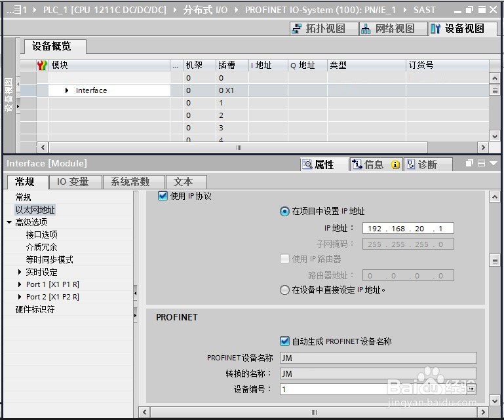Expand the Interface row in device overview

coord(67,90)
